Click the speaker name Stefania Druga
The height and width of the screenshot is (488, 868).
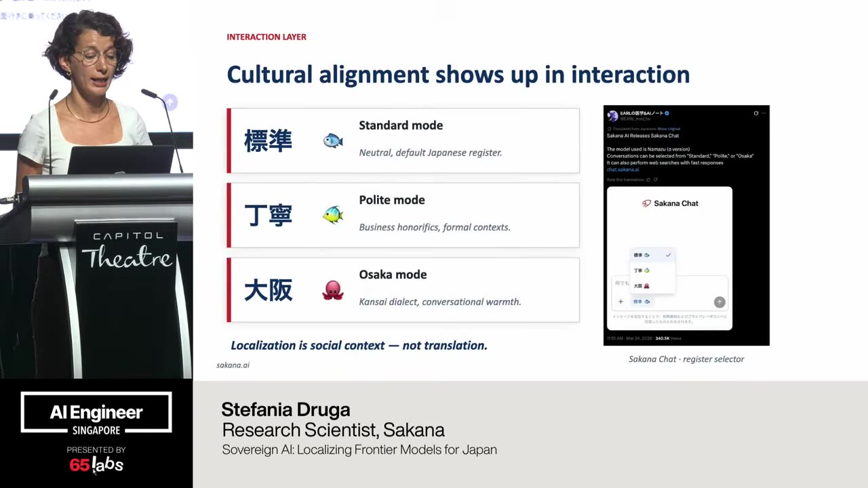[285, 409]
